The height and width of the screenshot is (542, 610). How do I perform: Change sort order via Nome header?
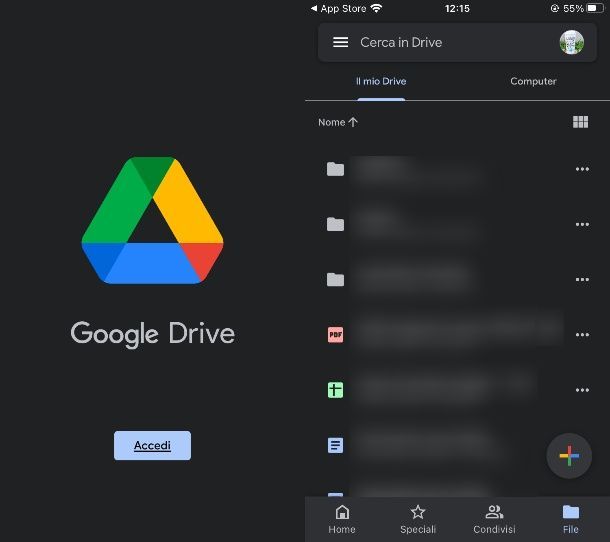pos(338,122)
